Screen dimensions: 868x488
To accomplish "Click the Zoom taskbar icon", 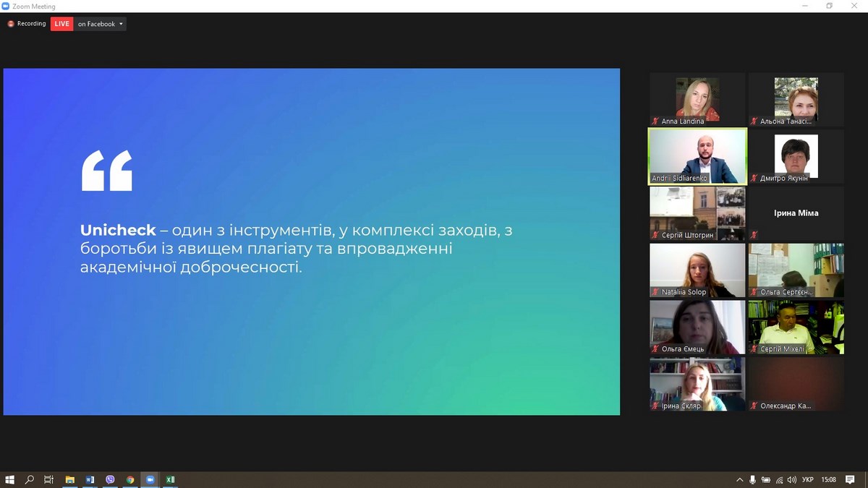I will click(x=150, y=479).
